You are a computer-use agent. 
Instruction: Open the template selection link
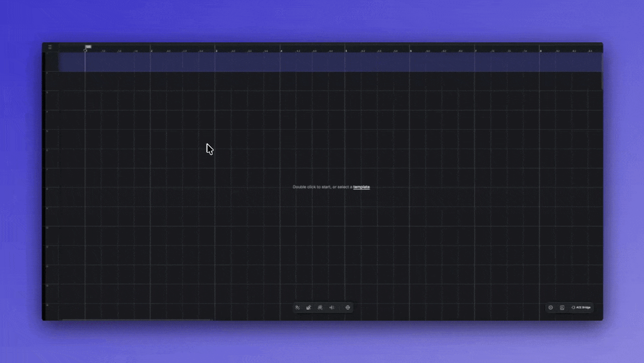click(x=361, y=187)
